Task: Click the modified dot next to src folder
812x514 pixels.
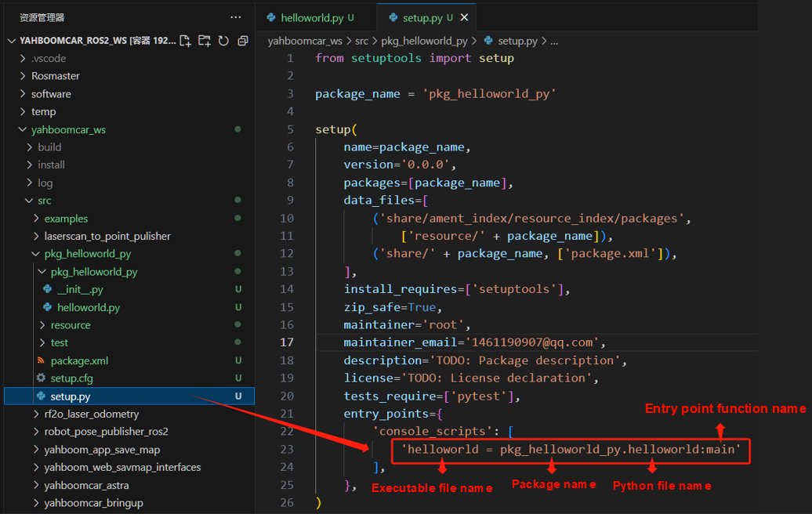Action: point(237,201)
